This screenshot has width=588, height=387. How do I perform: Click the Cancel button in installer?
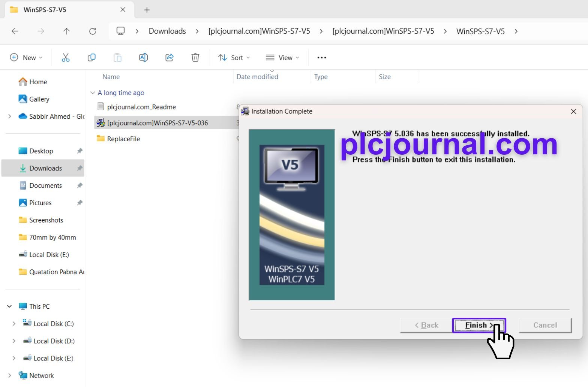pos(545,325)
